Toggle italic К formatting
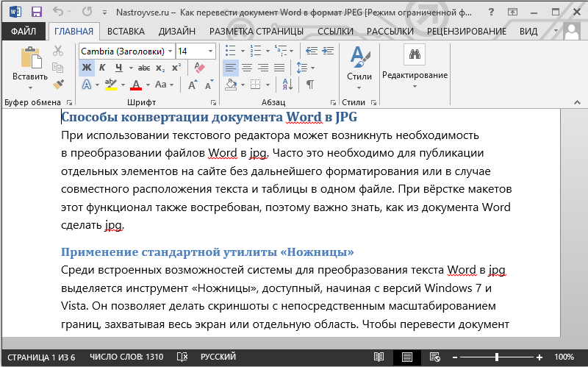Image resolution: width=588 pixels, height=367 pixels. pyautogui.click(x=102, y=68)
